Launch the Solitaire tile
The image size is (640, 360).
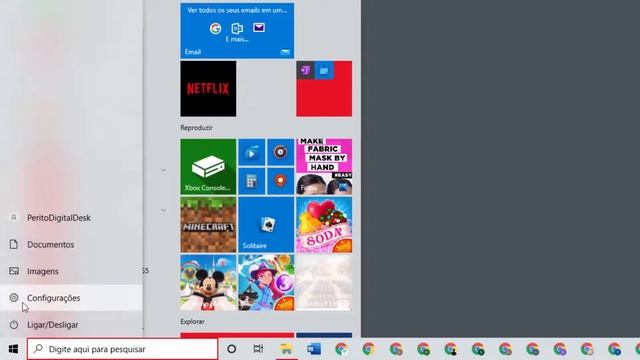pos(266,225)
